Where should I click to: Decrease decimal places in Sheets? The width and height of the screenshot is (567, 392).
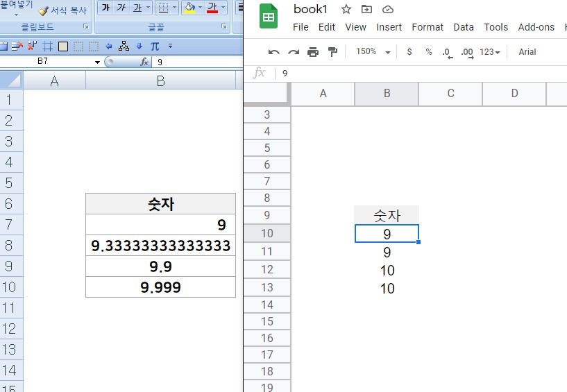click(448, 53)
